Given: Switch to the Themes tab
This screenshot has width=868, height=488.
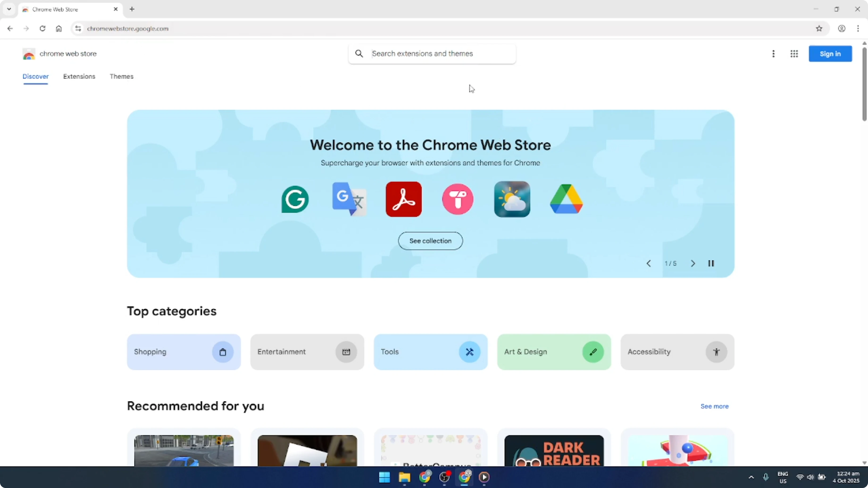Looking at the screenshot, I should (122, 76).
